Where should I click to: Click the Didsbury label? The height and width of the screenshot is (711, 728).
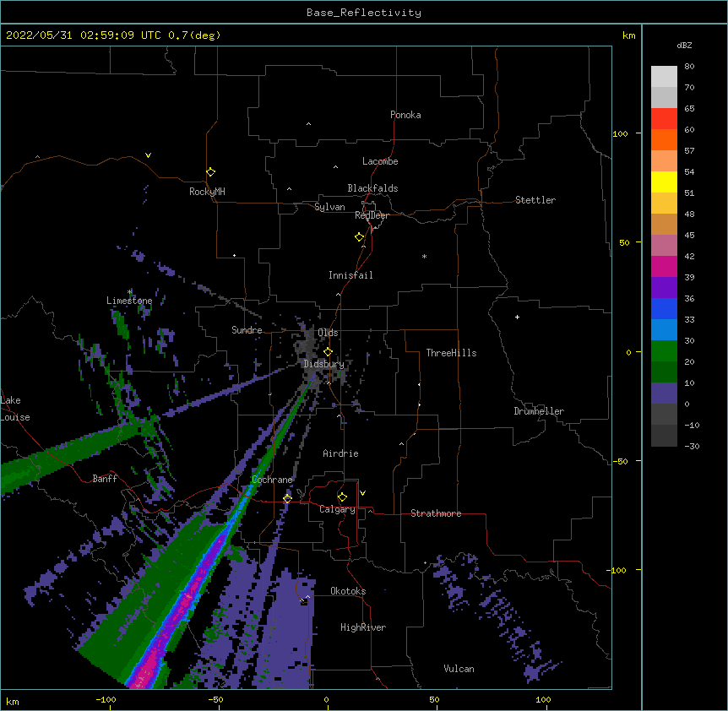pyautogui.click(x=323, y=364)
